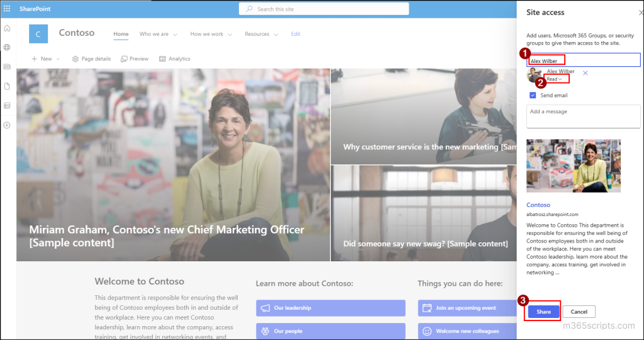The image size is (644, 340).
Task: Click Learn more about Contoso heading
Action: coord(304,283)
